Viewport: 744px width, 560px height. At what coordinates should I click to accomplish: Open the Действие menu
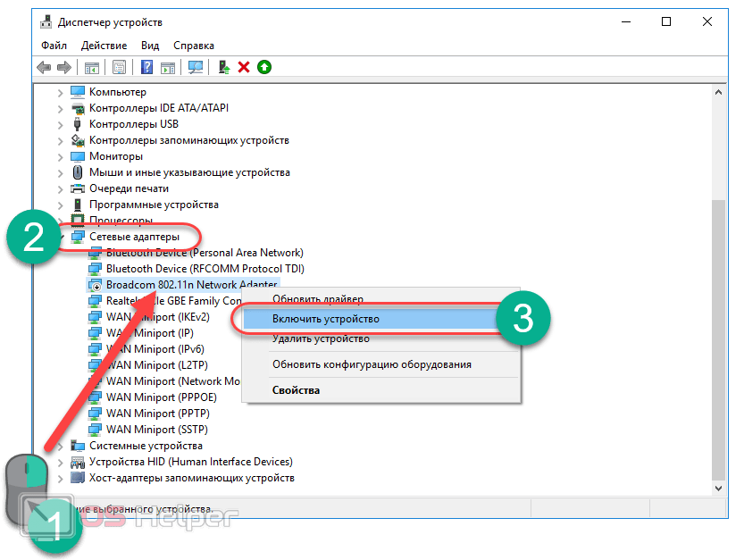[x=104, y=45]
